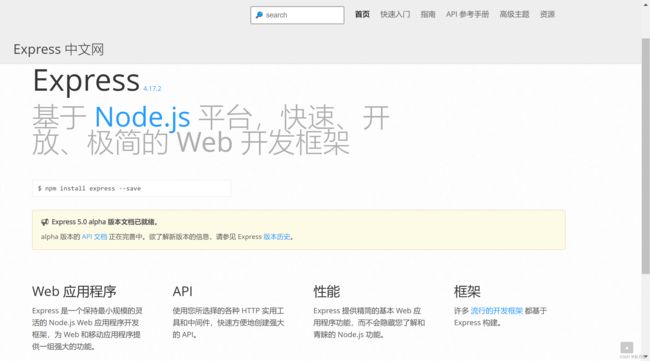
Task: Open the 资源 menu
Action: point(547,15)
